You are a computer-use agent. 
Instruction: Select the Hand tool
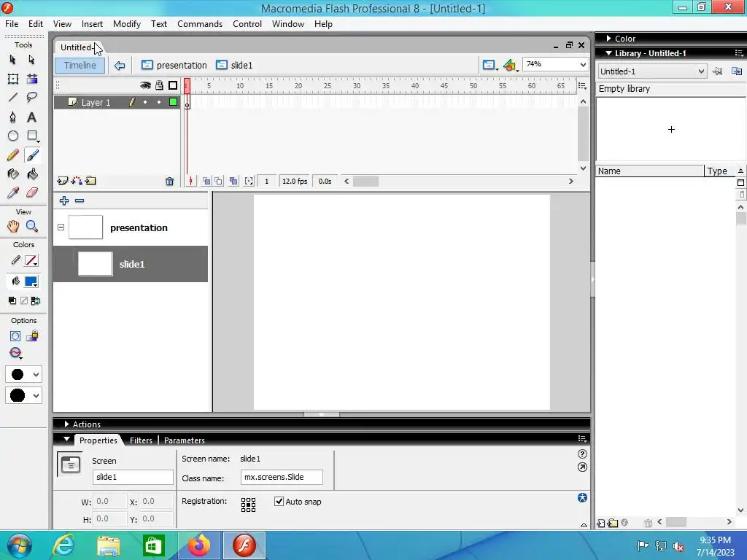pos(13,227)
